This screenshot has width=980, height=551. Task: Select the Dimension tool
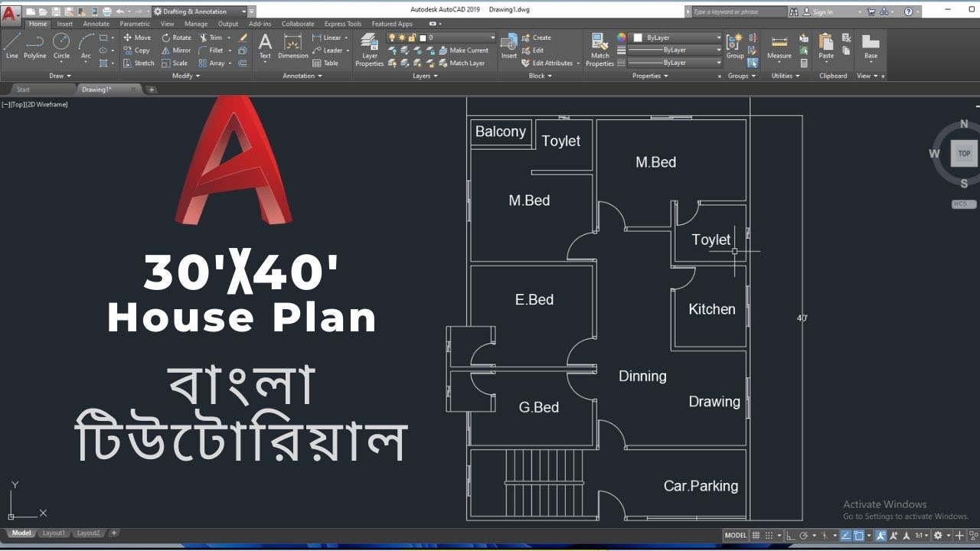coord(292,46)
